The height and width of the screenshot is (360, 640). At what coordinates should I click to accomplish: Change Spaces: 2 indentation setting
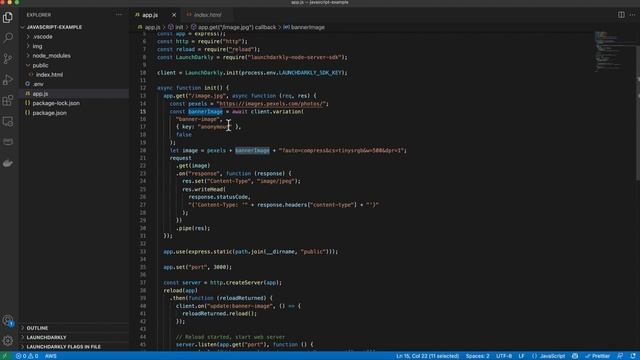point(478,356)
